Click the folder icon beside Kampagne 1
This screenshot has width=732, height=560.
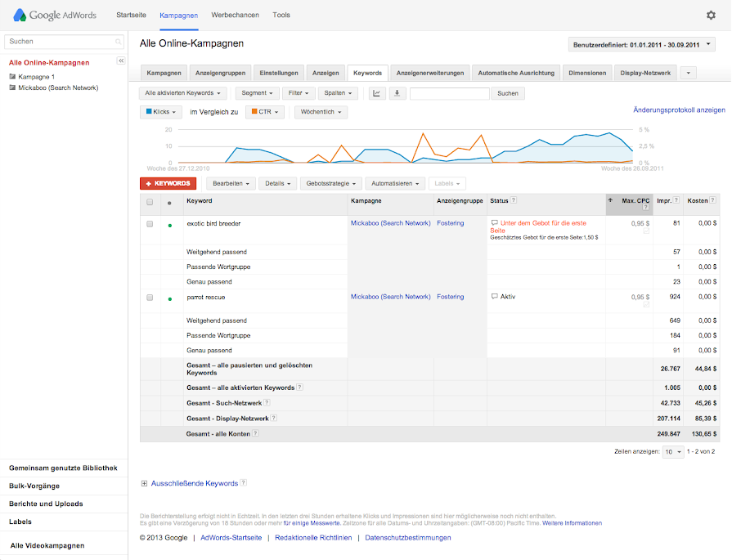(12, 77)
